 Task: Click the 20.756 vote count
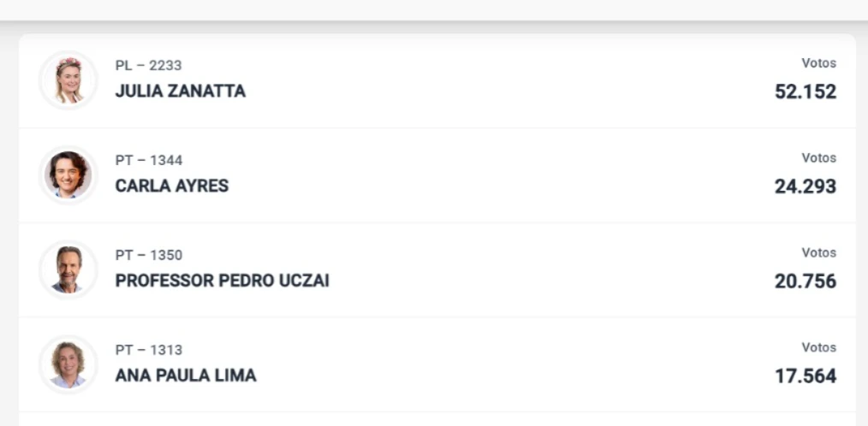[806, 281]
